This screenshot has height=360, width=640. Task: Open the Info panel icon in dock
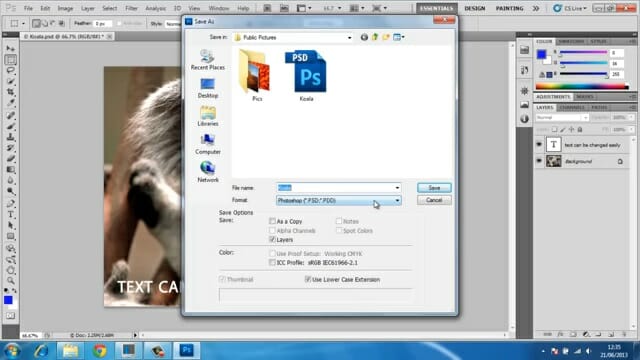click(x=524, y=119)
